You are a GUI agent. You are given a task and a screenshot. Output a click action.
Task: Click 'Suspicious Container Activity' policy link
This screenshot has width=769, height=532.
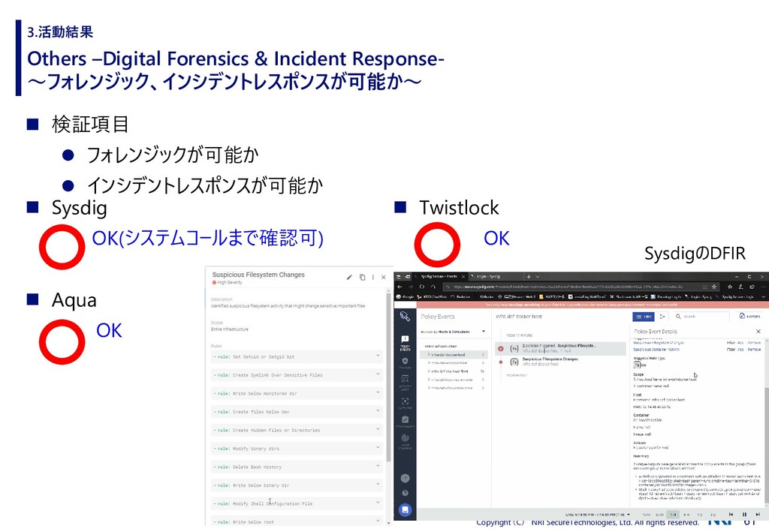coord(656,349)
